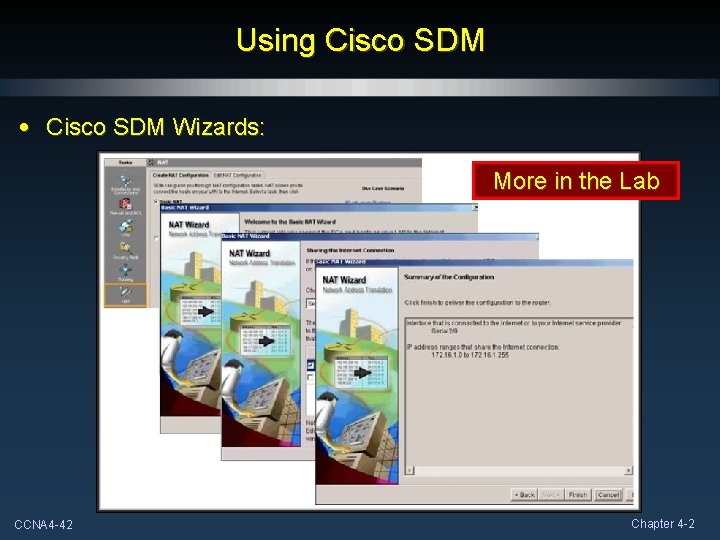This screenshot has width=720, height=540.
Task: Click 'Welcome to the Basic NAT Wizard' heading
Action: pyautogui.click(x=290, y=222)
